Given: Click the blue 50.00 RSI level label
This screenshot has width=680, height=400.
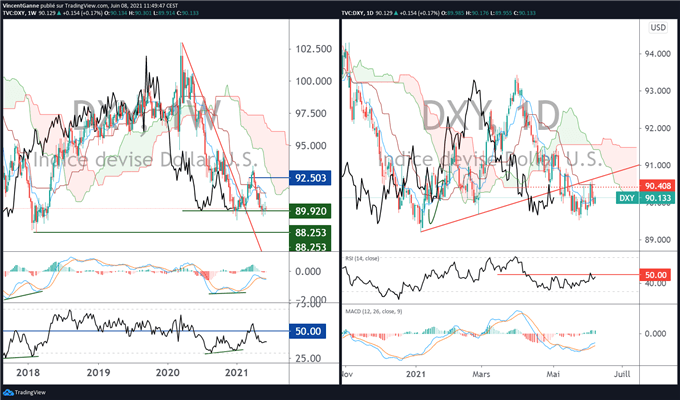Looking at the screenshot, I should point(307,331).
